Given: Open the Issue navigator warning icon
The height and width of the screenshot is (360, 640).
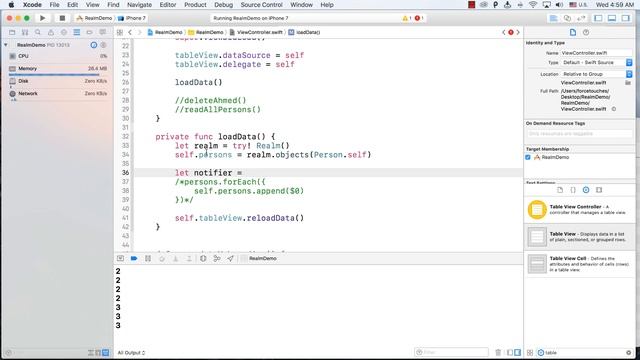Looking at the screenshot, I should pyautogui.click(x=51, y=32).
